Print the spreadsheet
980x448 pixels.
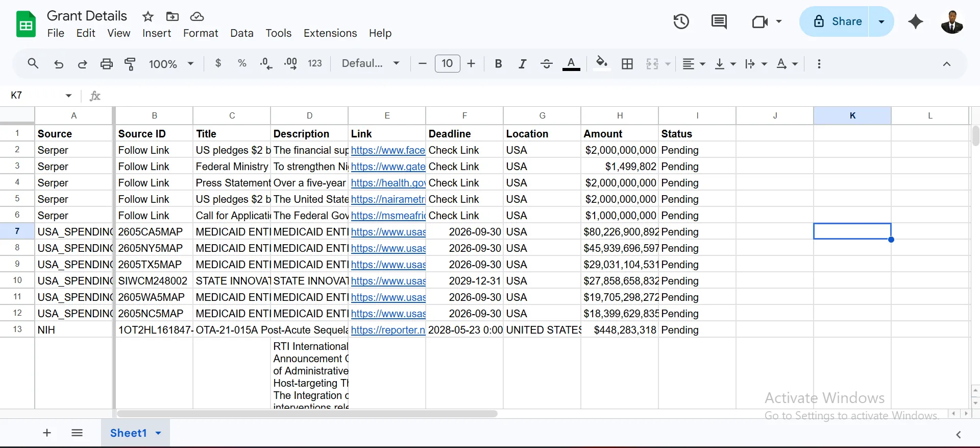pos(106,64)
